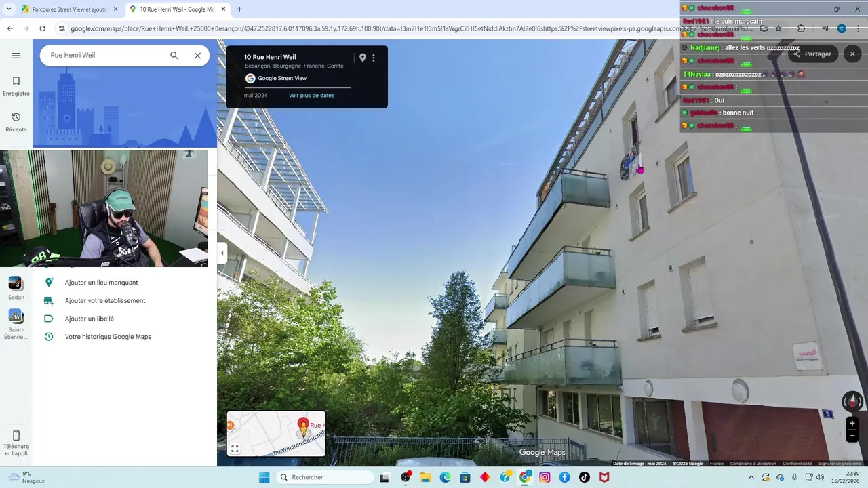The image size is (868, 488).
Task: Select Sedan recent place shortcut
Action: [x=16, y=287]
